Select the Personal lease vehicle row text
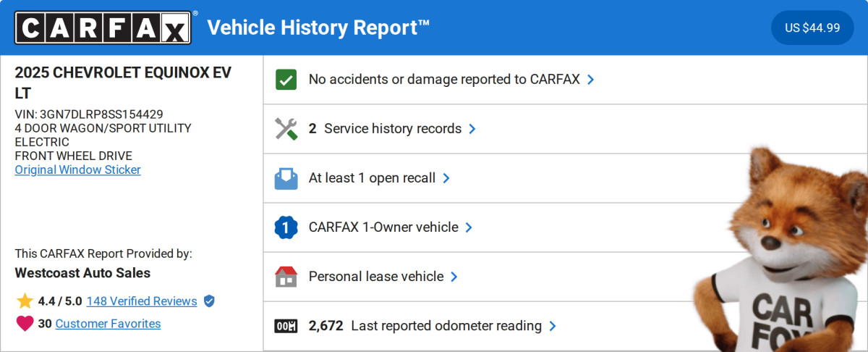868x352 pixels. 375,277
